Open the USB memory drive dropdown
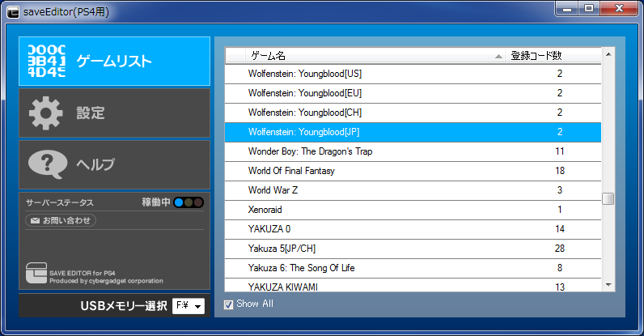The image size is (644, 336). (x=189, y=306)
